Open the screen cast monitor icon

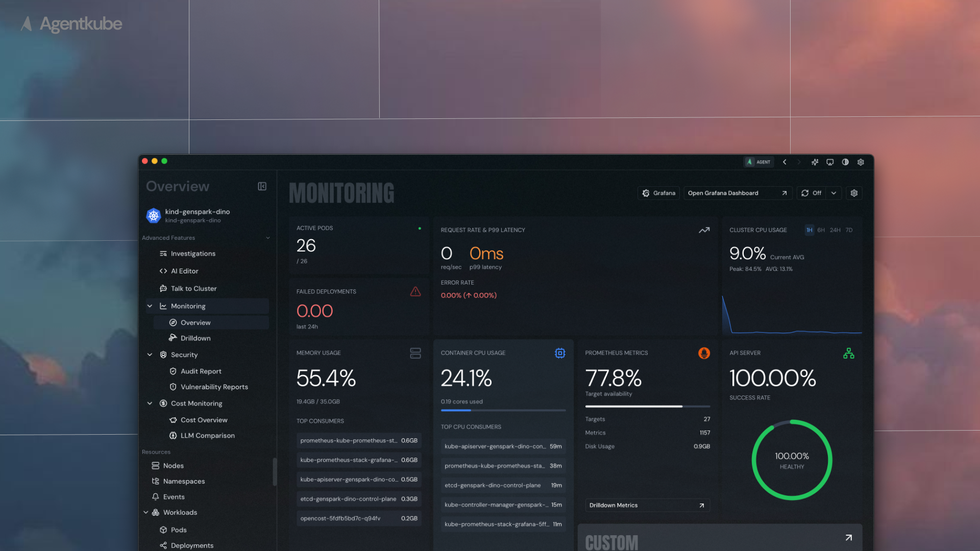(830, 162)
